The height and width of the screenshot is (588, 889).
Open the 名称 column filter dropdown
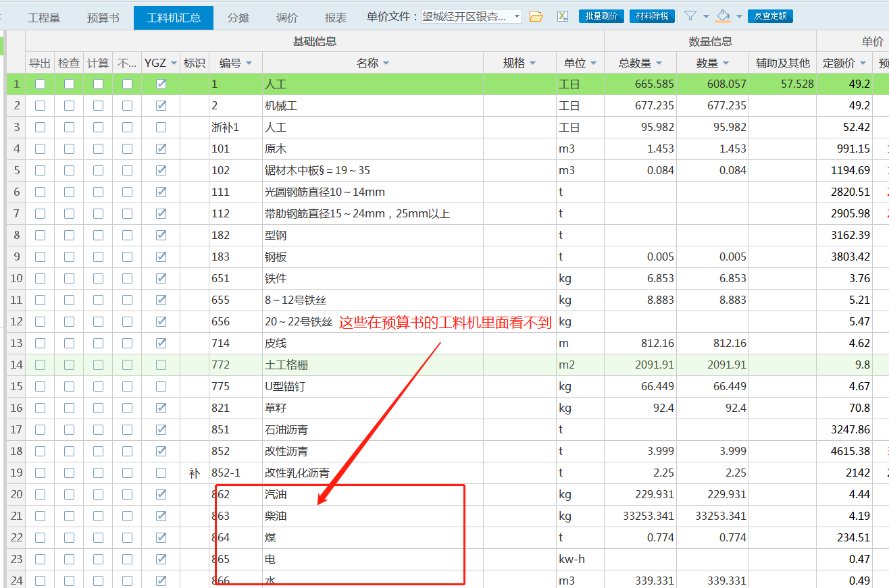pos(386,63)
